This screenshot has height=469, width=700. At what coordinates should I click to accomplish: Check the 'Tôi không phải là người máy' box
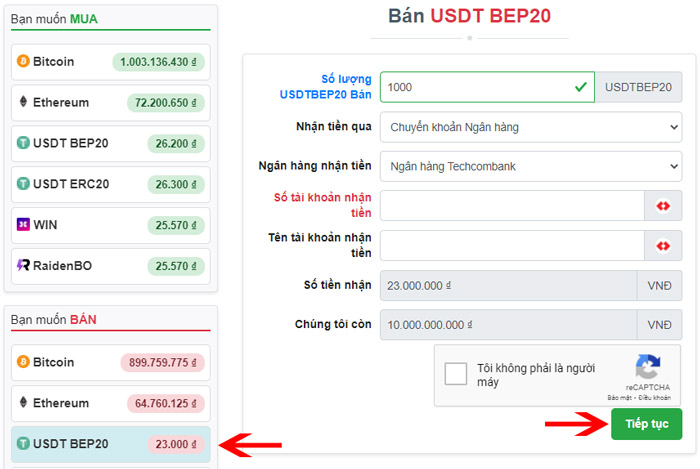[x=456, y=374]
